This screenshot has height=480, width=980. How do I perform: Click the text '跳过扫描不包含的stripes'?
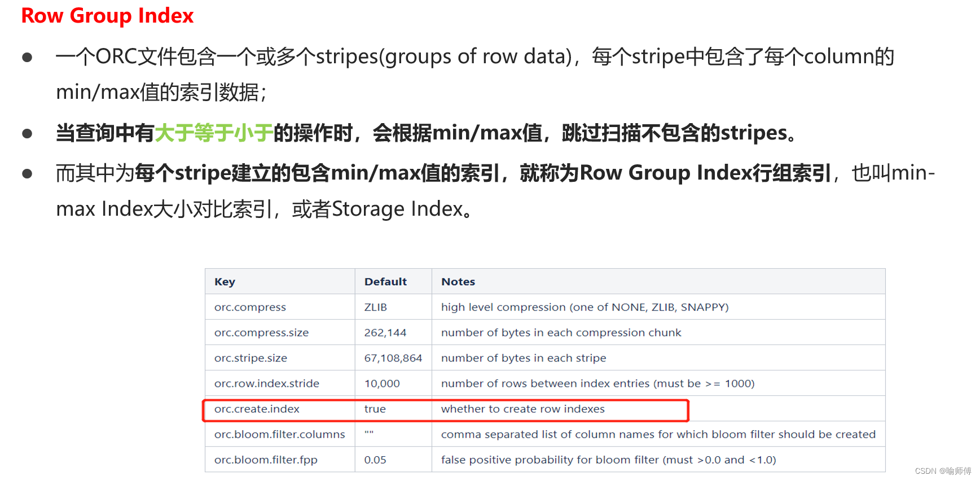674,133
